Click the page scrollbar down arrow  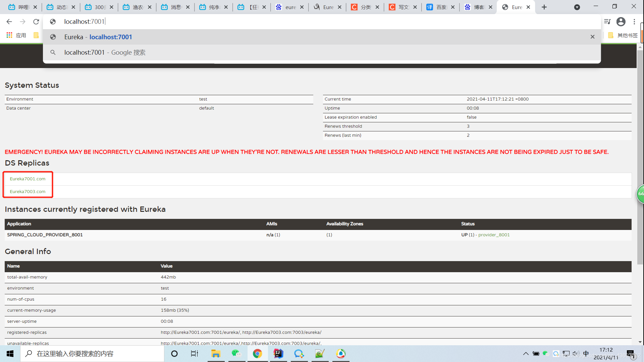640,342
